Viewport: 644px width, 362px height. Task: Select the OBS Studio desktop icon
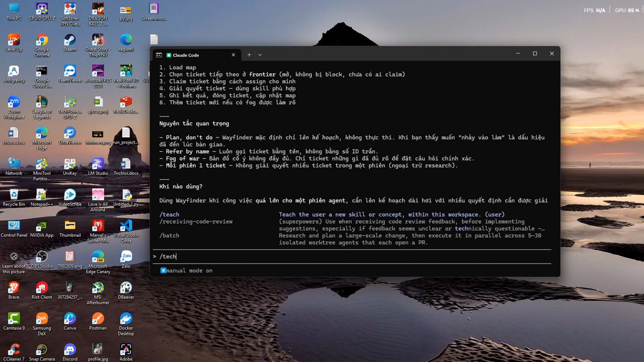click(x=42, y=259)
